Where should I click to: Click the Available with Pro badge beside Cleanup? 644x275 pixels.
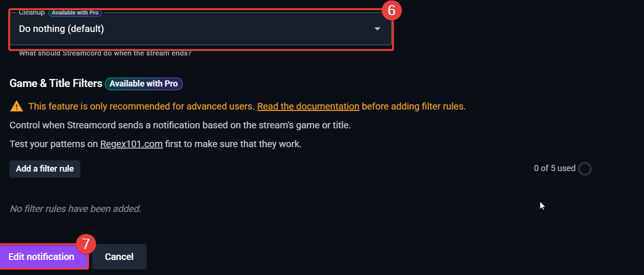pyautogui.click(x=75, y=12)
